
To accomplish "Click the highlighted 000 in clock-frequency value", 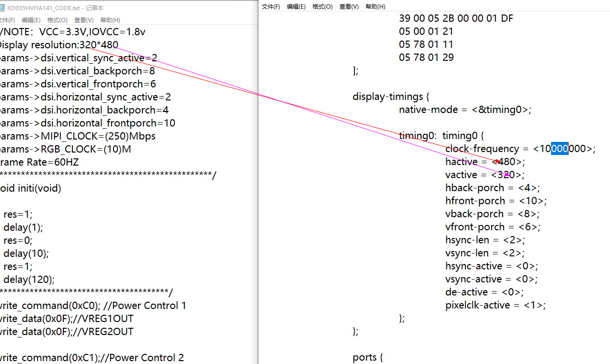I will coord(560,149).
